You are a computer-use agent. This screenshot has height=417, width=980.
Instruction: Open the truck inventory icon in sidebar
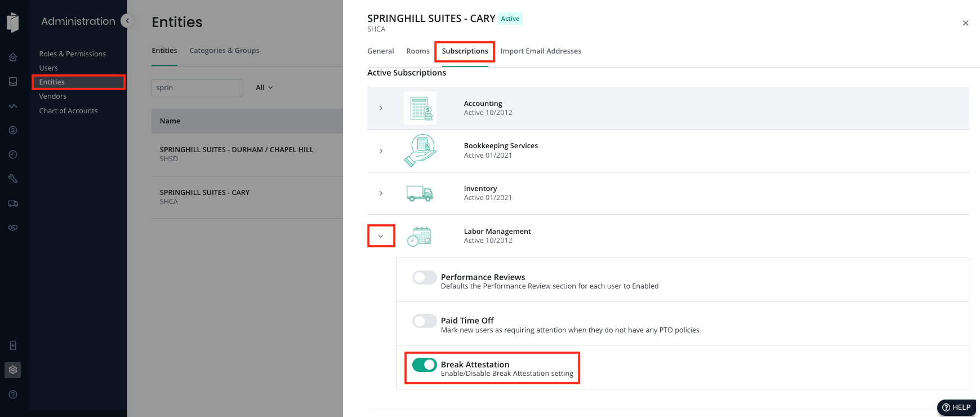(13, 203)
